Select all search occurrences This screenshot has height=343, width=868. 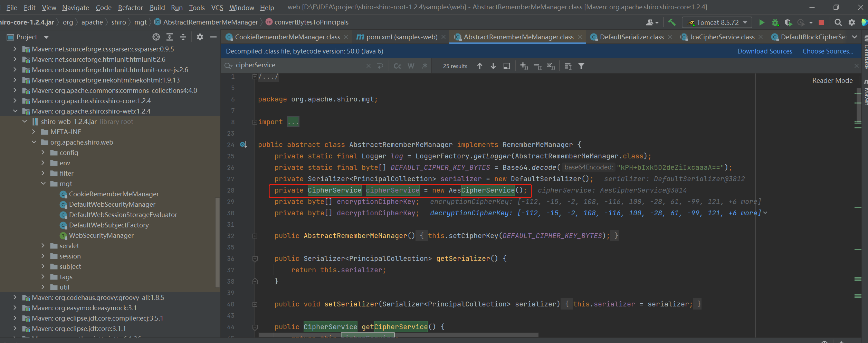tap(551, 66)
